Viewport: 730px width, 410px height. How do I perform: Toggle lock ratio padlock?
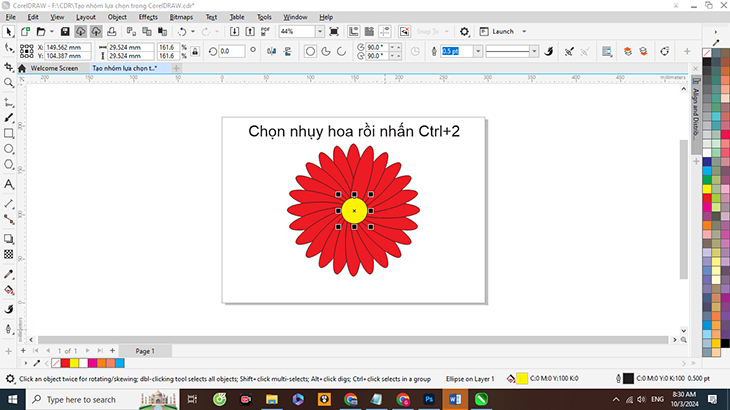tap(195, 51)
